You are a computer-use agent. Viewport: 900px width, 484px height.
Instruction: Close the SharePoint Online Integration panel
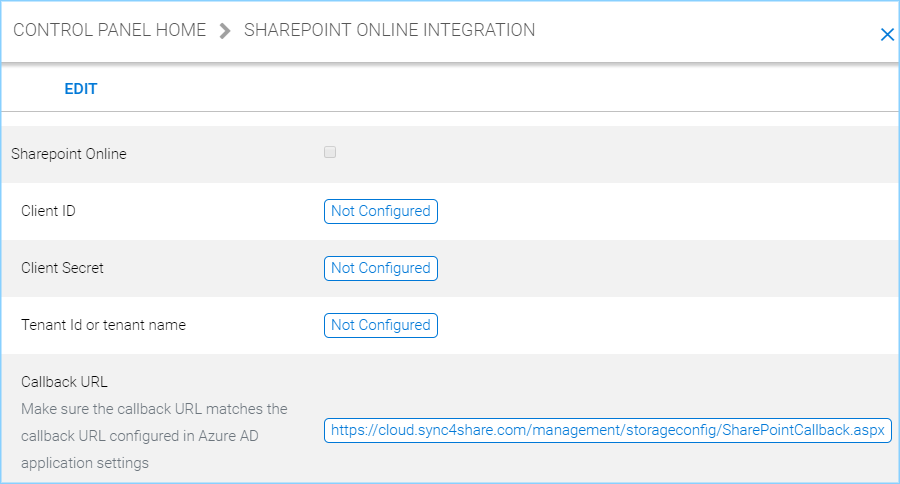click(x=887, y=35)
